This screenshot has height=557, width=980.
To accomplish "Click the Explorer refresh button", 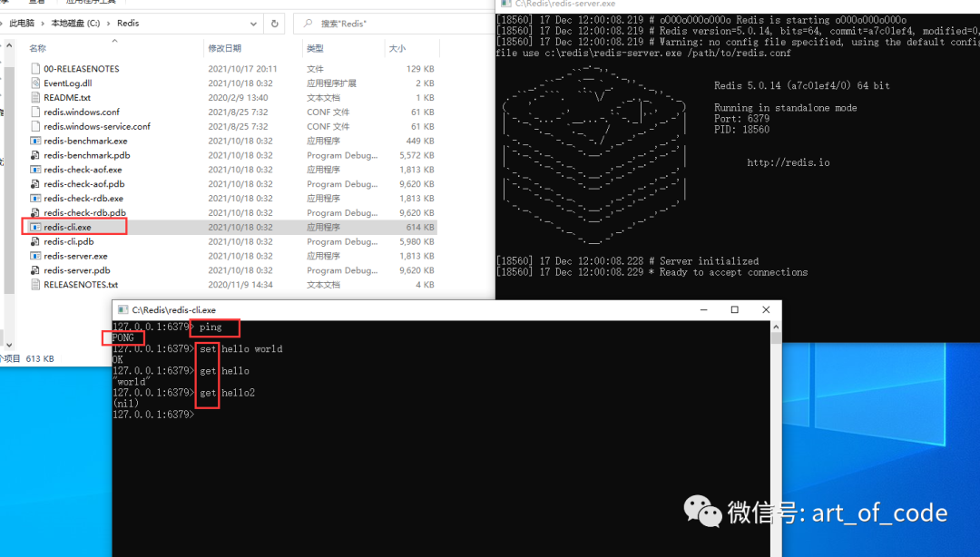I will point(274,24).
